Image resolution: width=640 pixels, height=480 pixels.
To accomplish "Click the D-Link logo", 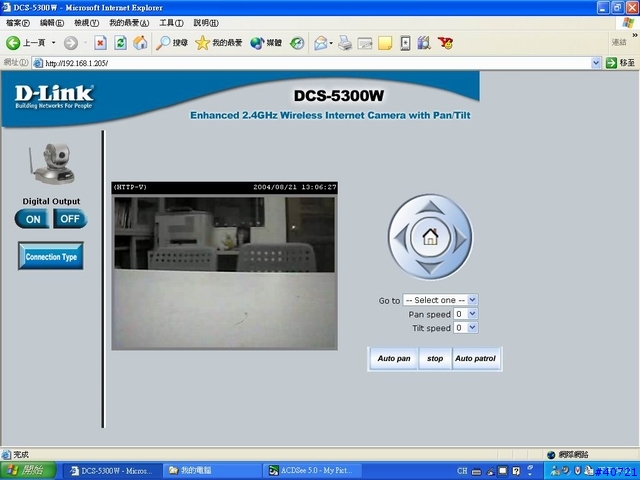I will (54, 97).
